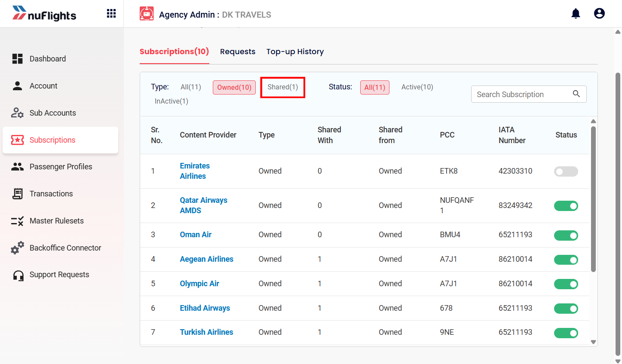Viewport: 622px width, 364px height.
Task: Filter status by InActive(1)
Action: 172,101
